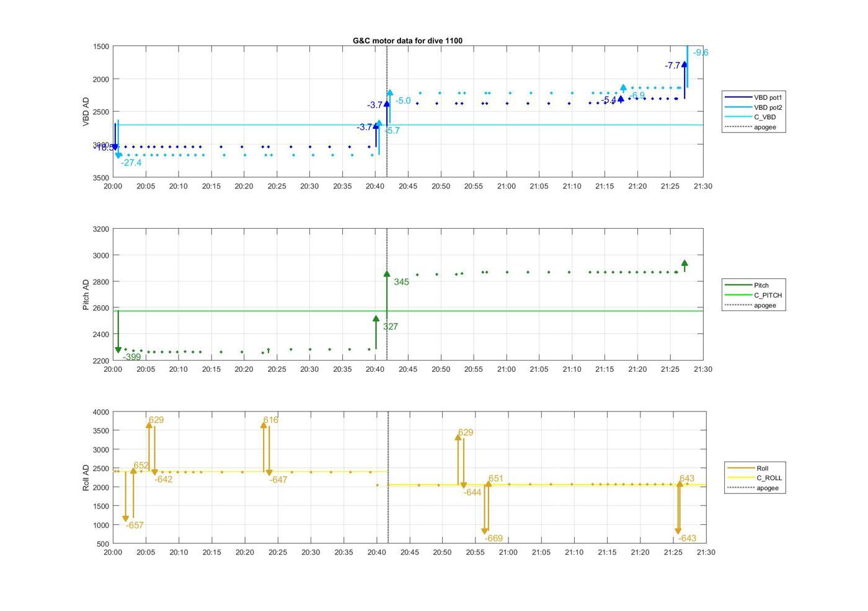This screenshot has height=611, width=868.
Task: Click the 652 annotation in Roll plot
Action: pos(141,465)
